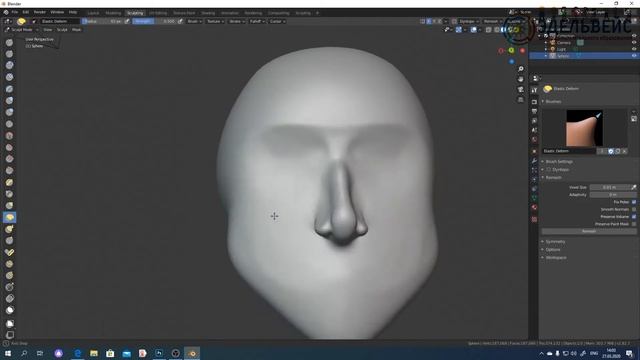The image size is (640, 360).
Task: Switch to the UV Editing workspace tab
Action: point(158,13)
